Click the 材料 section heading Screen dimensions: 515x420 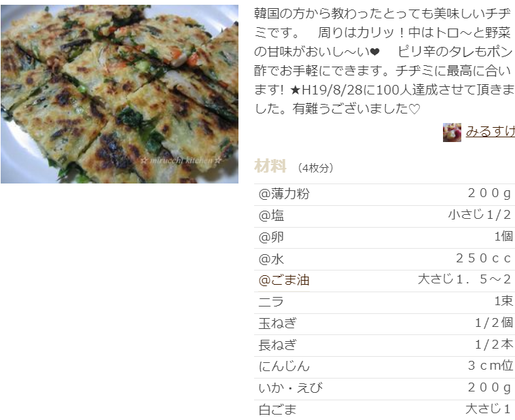pyautogui.click(x=270, y=166)
